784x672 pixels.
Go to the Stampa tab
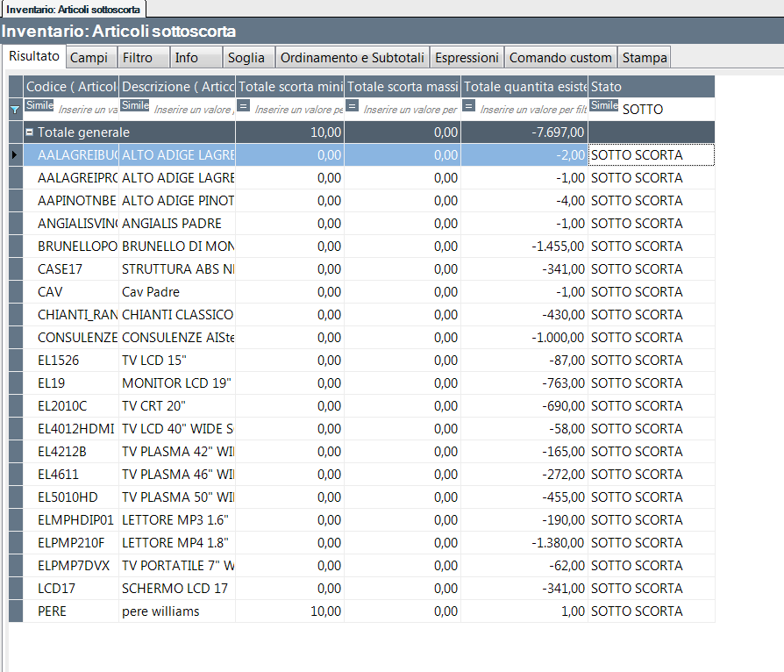click(x=645, y=58)
